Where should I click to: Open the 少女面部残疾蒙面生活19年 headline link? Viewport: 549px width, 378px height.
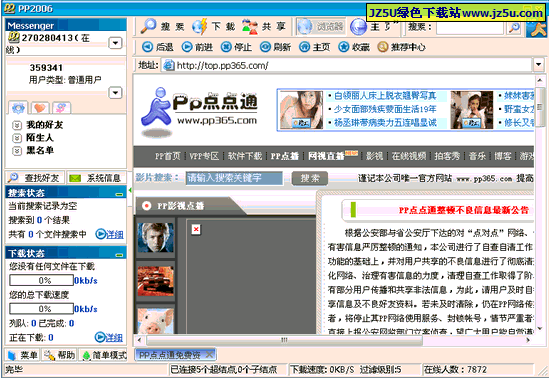(385, 109)
